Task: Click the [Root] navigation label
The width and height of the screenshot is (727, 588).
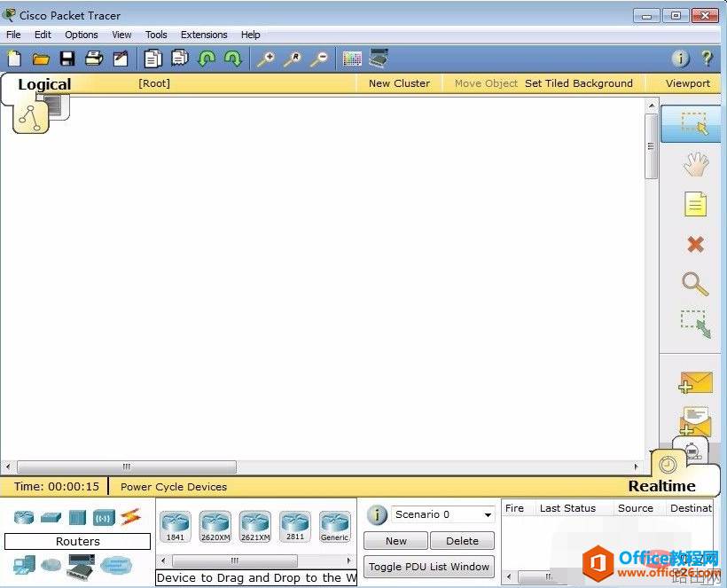Action: (x=154, y=83)
